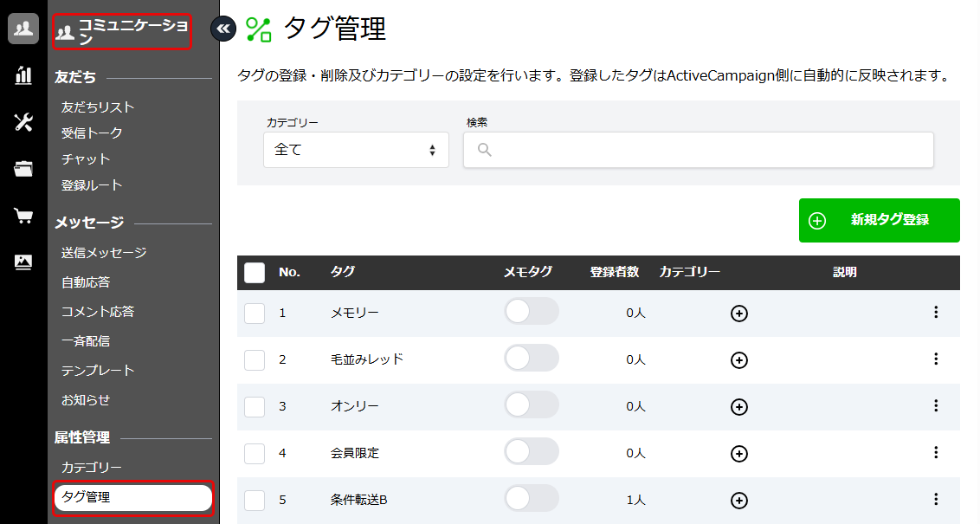This screenshot has height=524, width=980.
Task: Open the カテゴリー filter dropdown
Action: pyautogui.click(x=356, y=150)
